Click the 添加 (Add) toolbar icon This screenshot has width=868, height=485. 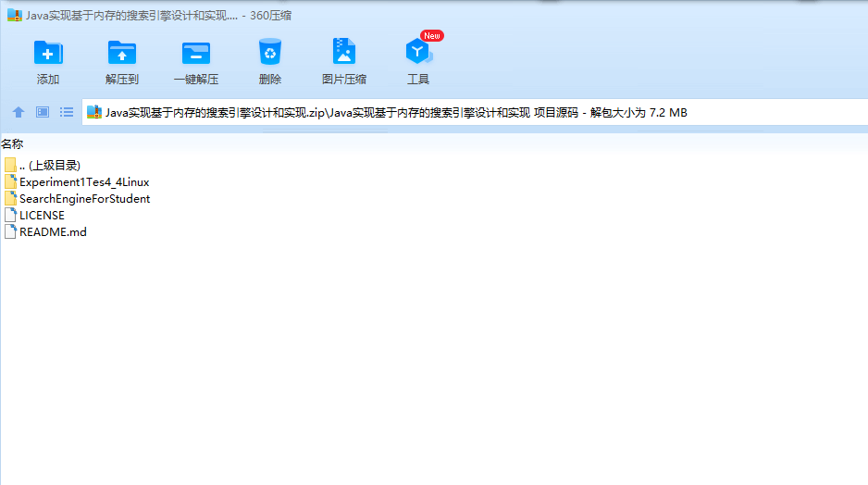coord(48,53)
